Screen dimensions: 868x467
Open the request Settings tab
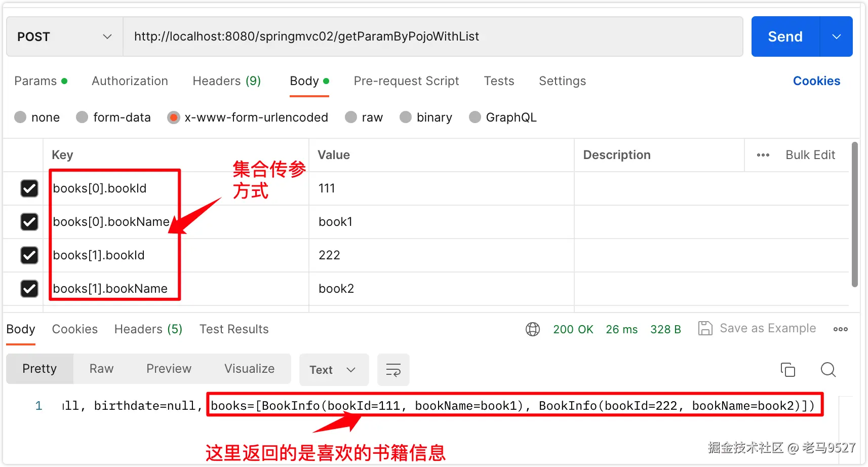562,81
